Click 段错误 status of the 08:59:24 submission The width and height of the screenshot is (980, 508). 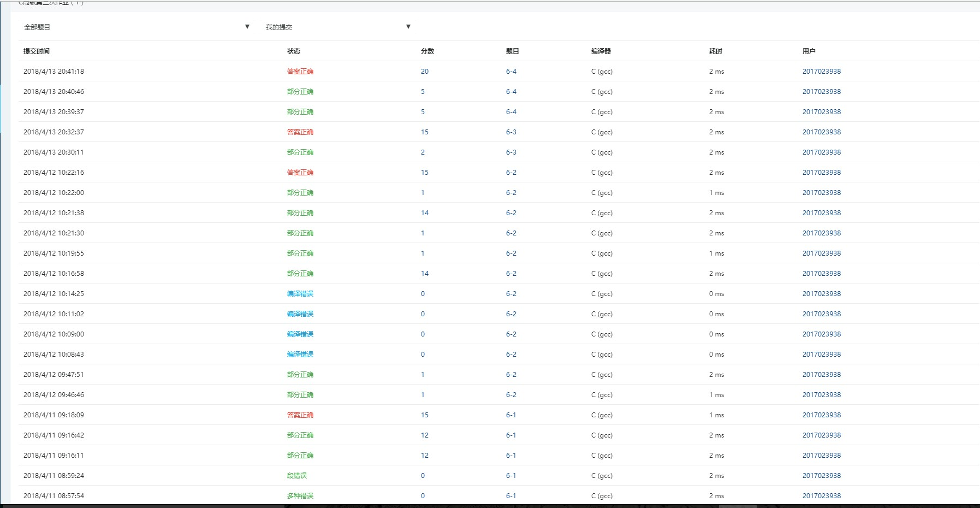(297, 476)
